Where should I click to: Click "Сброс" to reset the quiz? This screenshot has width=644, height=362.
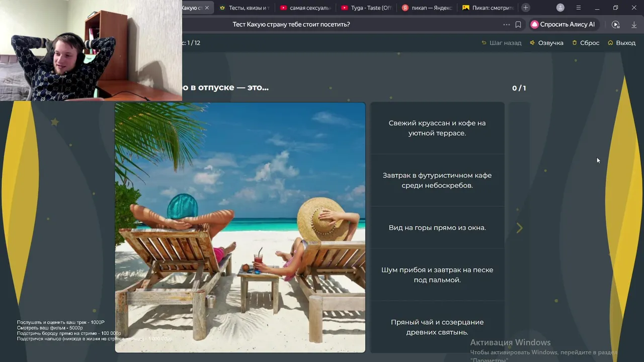coord(586,43)
